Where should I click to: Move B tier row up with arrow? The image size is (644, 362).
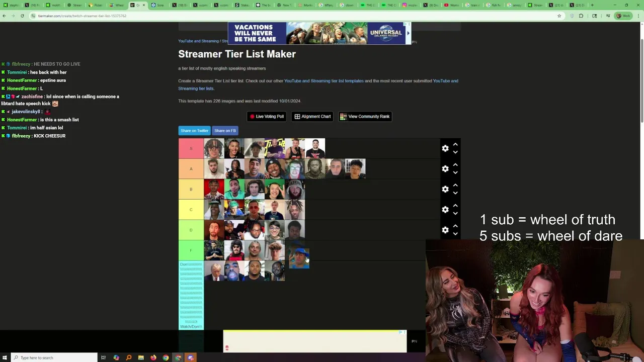pyautogui.click(x=455, y=185)
